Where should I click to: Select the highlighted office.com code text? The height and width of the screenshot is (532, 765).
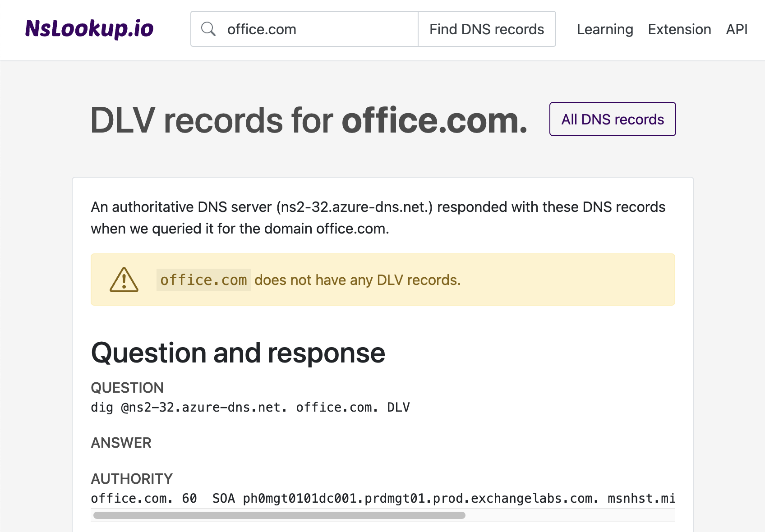coord(203,280)
